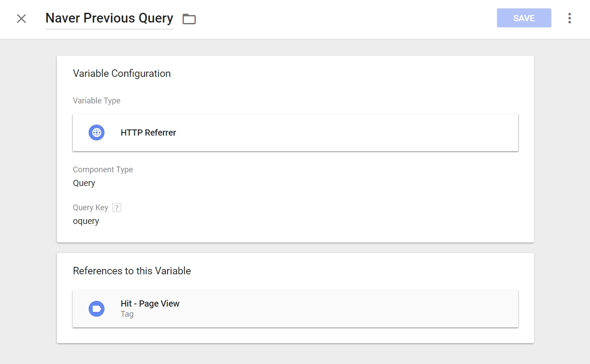Select the HTTP Referrer variable type card
The width and height of the screenshot is (590, 364).
295,133
